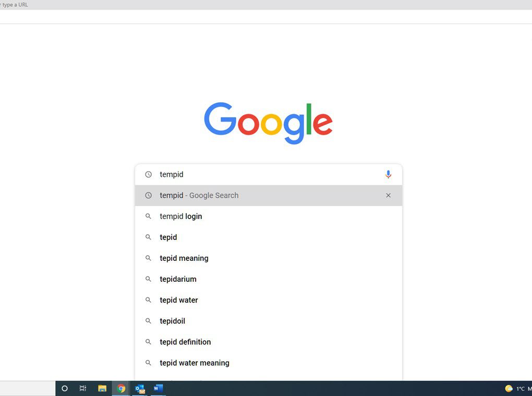Viewport: 532px width, 396px height.
Task: Open the weather widget showing 1°C
Action: pos(515,389)
